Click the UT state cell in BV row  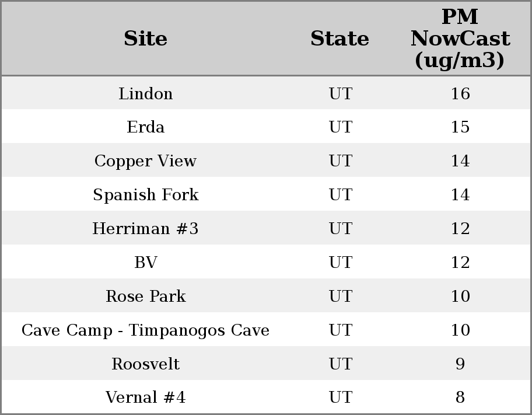click(x=340, y=263)
